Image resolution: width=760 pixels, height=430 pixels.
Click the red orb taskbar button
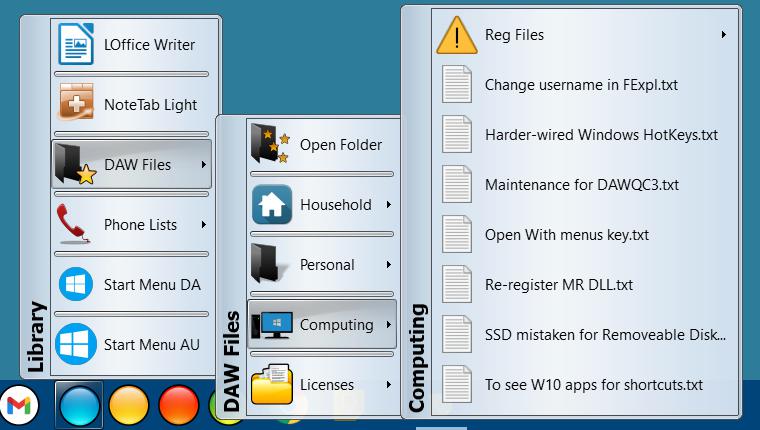coord(181,407)
